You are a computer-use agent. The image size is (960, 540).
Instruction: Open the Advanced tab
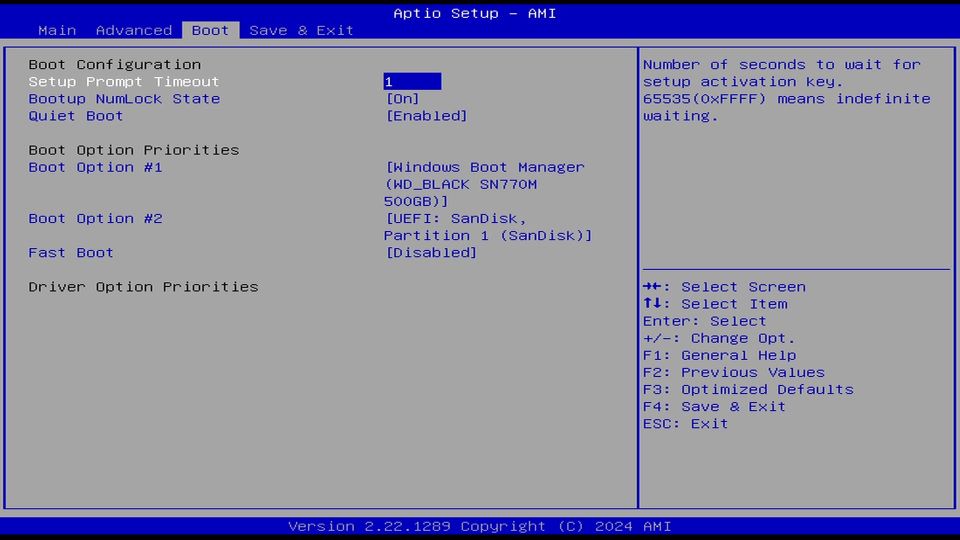[133, 30]
